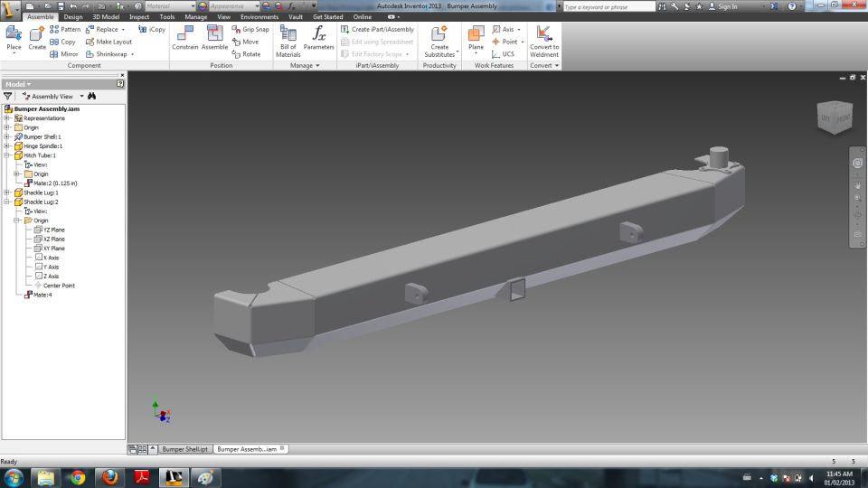Image resolution: width=868 pixels, height=488 pixels.
Task: Expand the Shackle Lug:1 node
Action: click(7, 192)
